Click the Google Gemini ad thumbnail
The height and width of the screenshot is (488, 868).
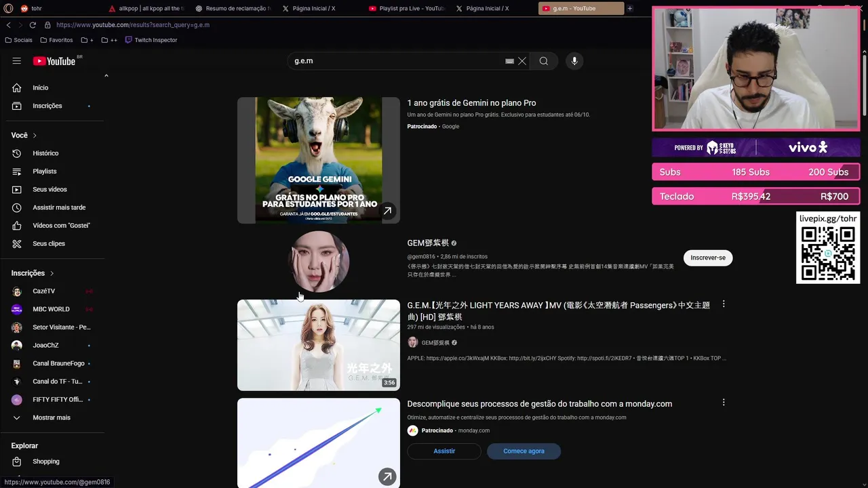point(319,160)
